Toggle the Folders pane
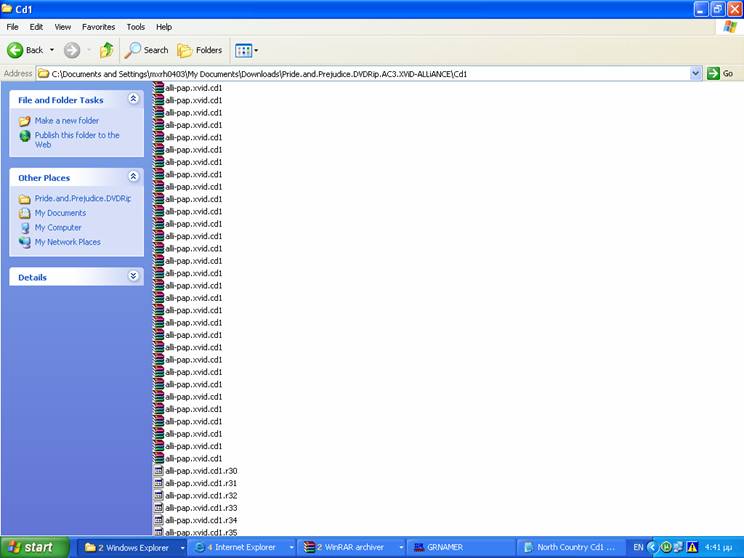The image size is (744, 558). 199,50
